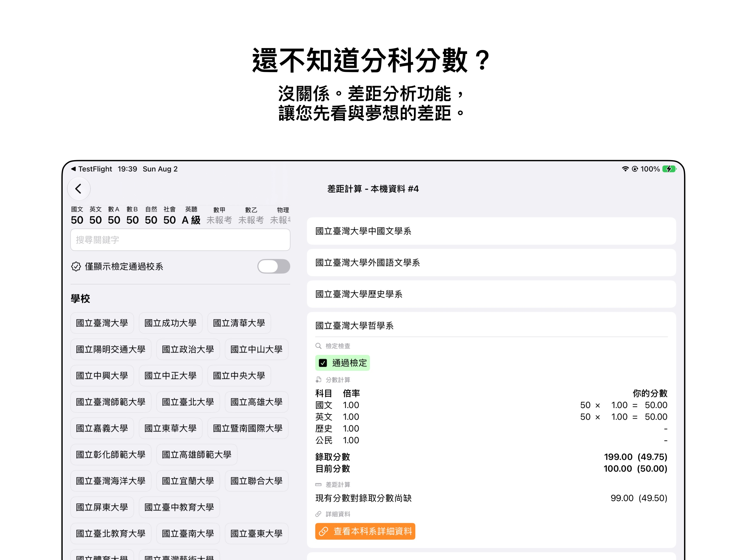Select 國立臺東大學 school chip
This screenshot has height=560, width=747.
point(257,534)
